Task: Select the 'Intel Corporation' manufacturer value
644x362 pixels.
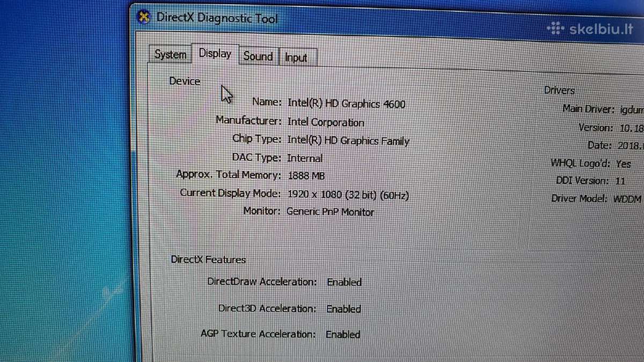Action: pos(326,122)
